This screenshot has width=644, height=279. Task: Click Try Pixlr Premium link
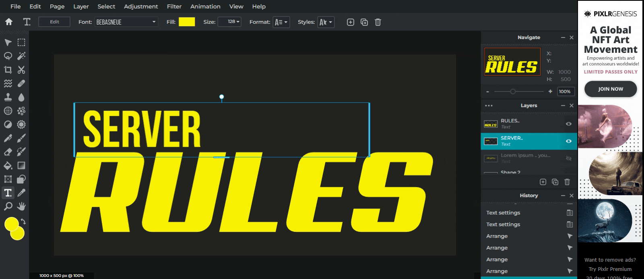[610, 269]
